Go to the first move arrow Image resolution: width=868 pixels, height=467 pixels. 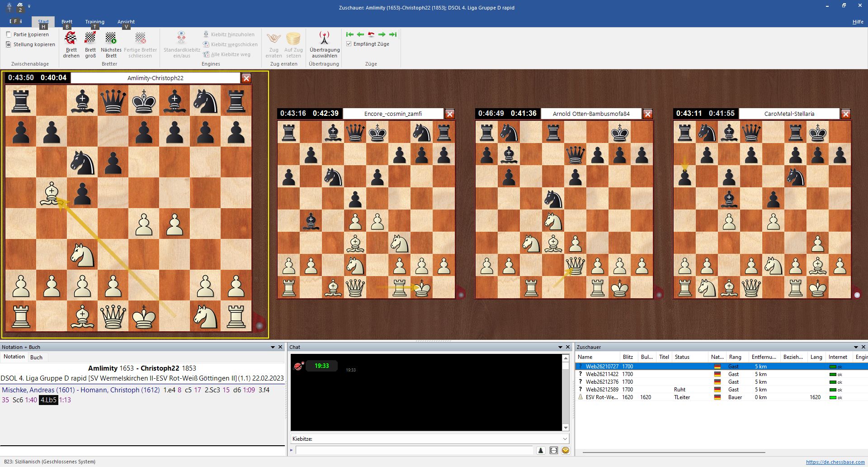pyautogui.click(x=349, y=34)
